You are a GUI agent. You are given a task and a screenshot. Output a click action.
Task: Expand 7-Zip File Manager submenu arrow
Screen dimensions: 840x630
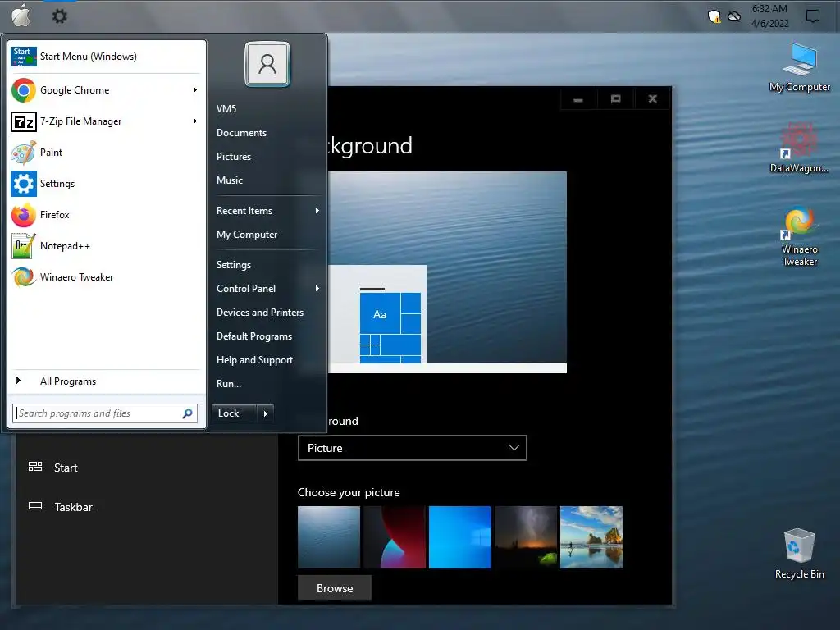(x=195, y=121)
